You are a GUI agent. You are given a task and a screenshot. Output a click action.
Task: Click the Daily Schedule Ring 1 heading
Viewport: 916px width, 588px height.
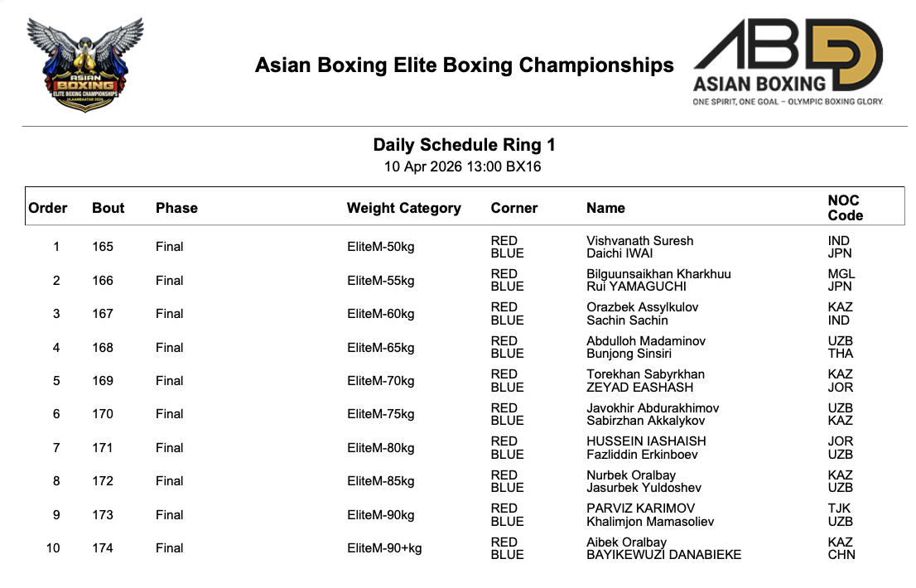pos(464,146)
